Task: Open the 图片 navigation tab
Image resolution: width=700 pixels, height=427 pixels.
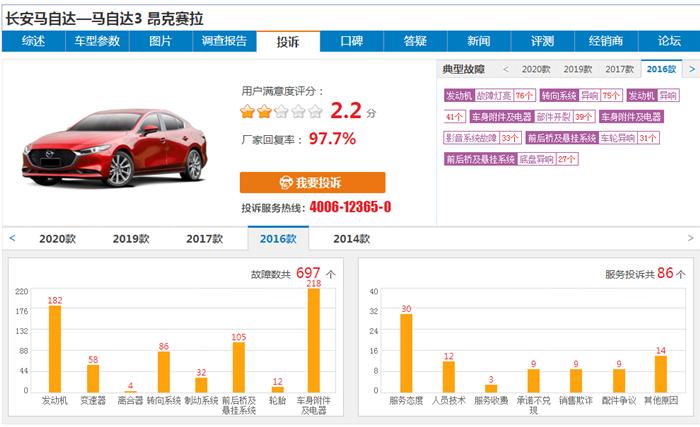Action: pyautogui.click(x=161, y=41)
